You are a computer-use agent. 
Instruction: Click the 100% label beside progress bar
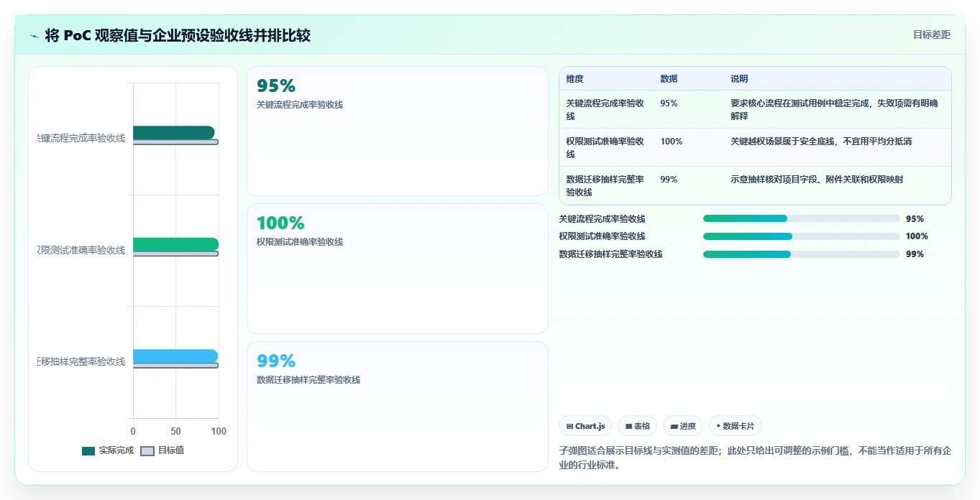917,236
